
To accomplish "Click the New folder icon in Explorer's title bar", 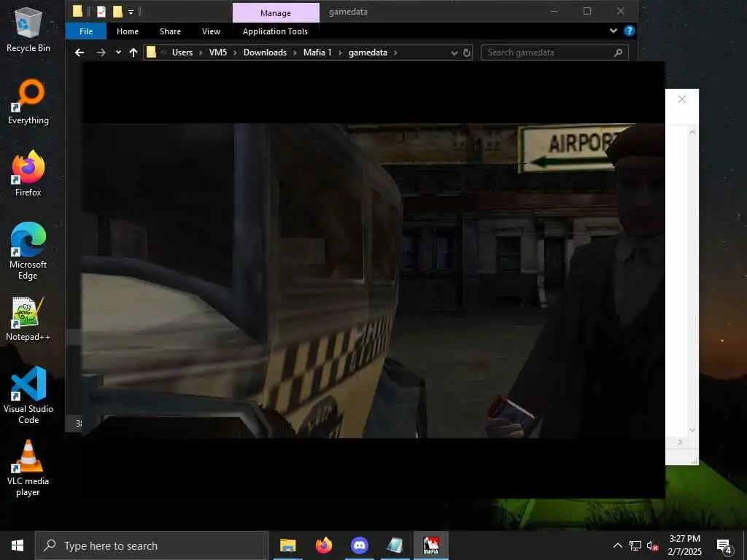I will (117, 12).
